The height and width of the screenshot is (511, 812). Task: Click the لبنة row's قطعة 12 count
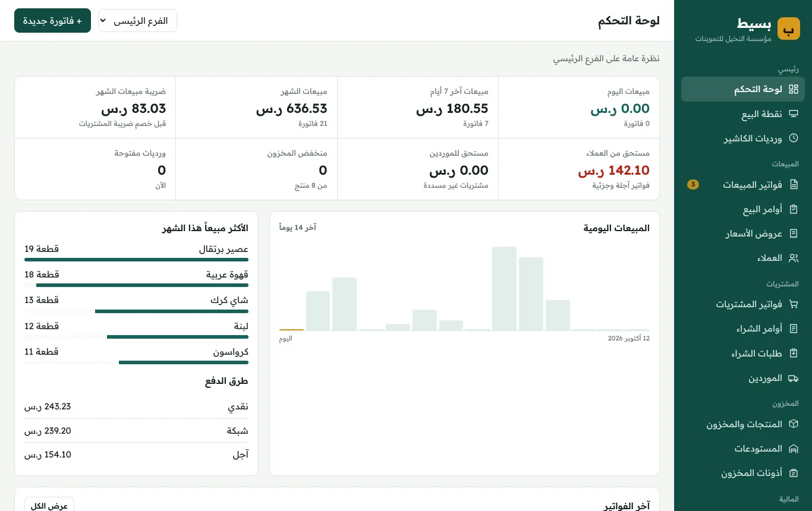pyautogui.click(x=42, y=326)
